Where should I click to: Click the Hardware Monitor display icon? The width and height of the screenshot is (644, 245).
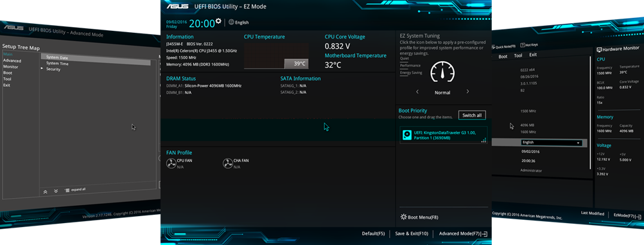599,50
